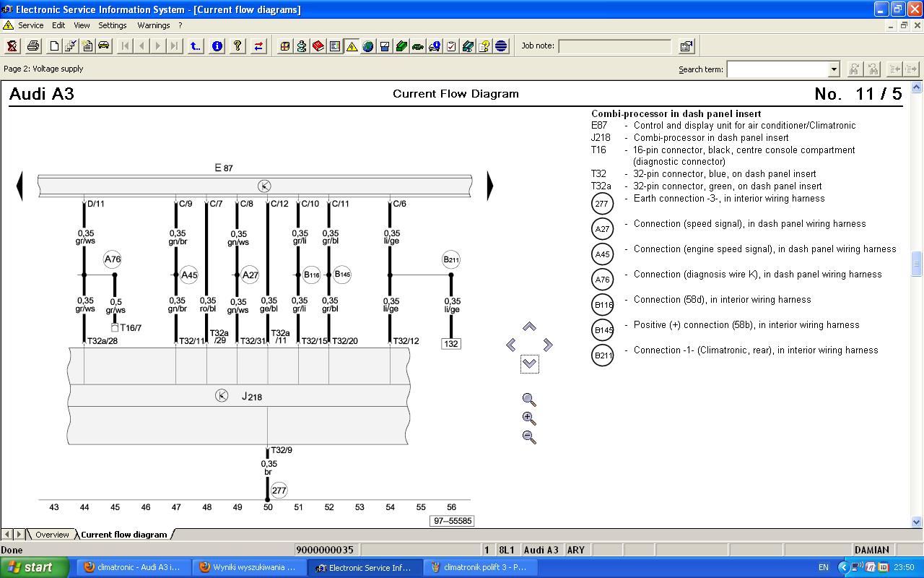
Task: Click the Job note text field
Action: point(614,46)
